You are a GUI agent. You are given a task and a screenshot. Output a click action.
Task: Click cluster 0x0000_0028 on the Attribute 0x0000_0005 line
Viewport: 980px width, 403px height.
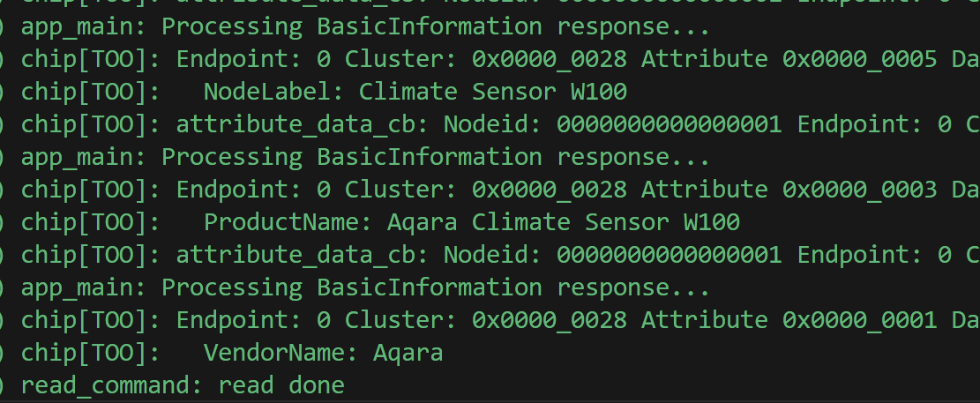click(549, 59)
